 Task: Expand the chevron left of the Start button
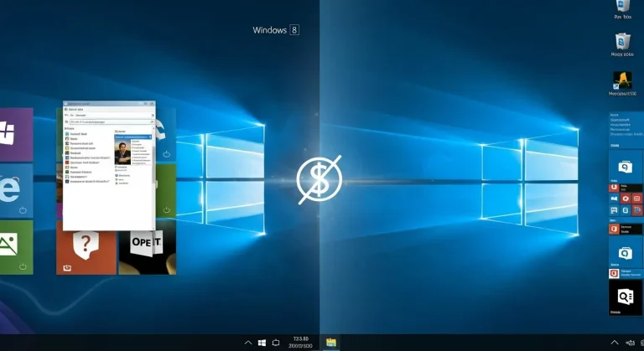[248, 343]
